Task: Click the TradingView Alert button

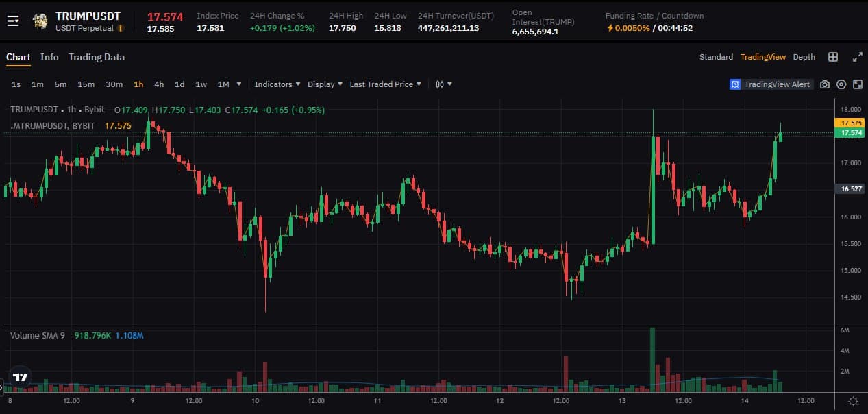Action: tap(771, 84)
